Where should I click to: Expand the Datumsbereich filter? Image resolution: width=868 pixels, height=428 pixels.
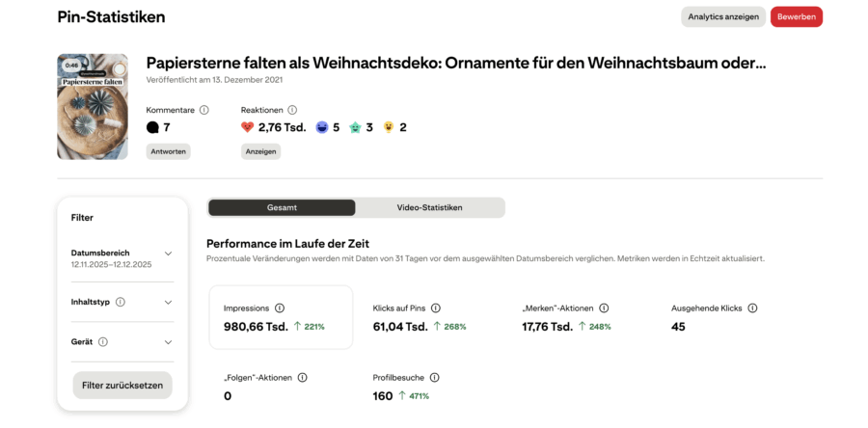pos(168,254)
